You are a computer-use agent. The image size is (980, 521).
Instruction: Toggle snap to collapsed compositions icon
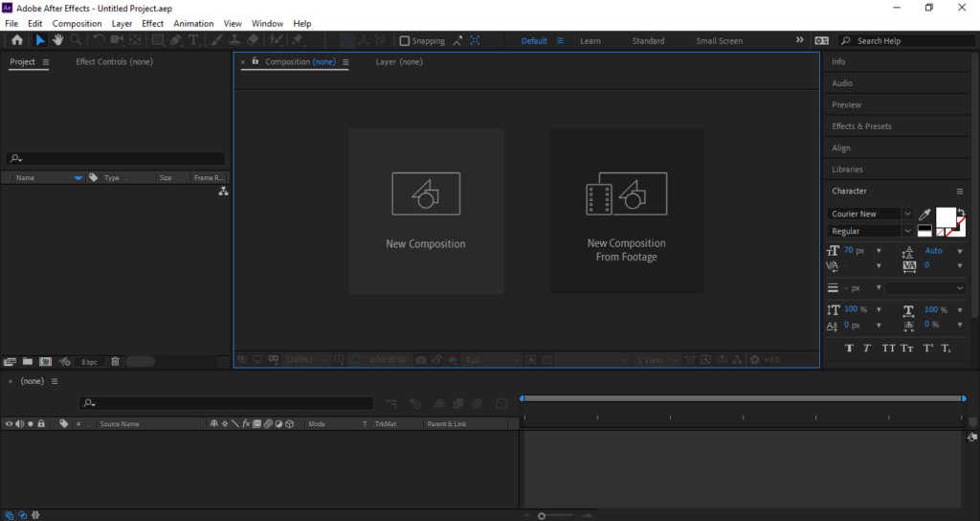click(475, 40)
